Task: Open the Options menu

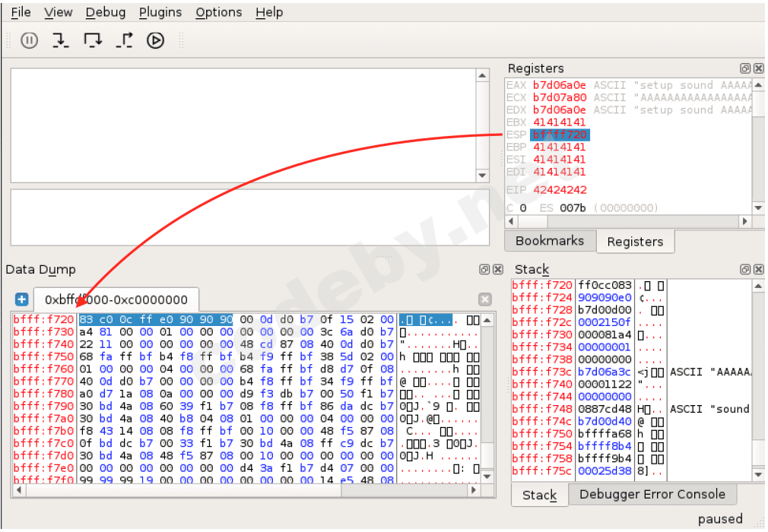Action: [218, 12]
